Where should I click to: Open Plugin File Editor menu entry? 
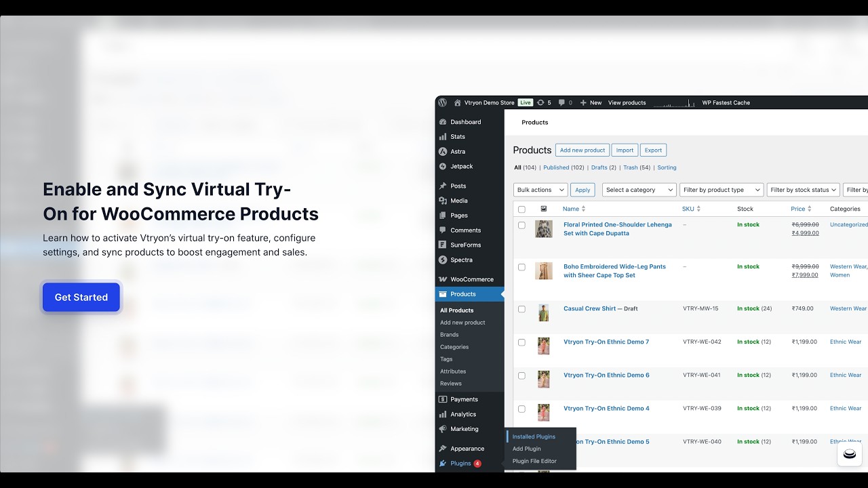[534, 461]
